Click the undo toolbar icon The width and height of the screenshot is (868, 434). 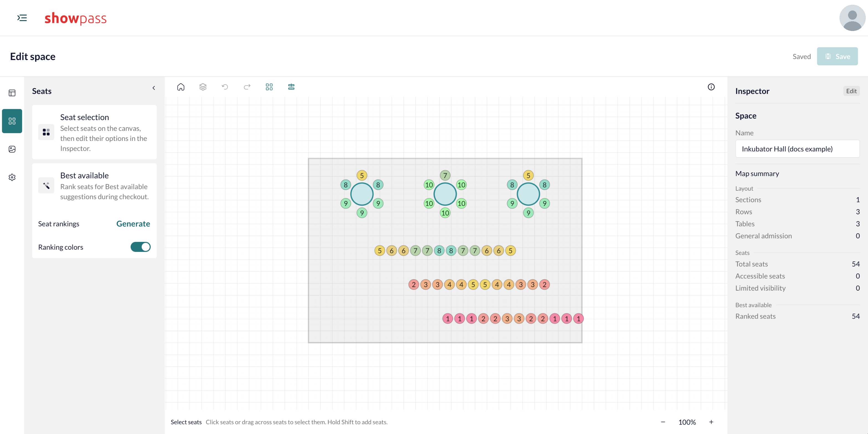[x=225, y=87]
